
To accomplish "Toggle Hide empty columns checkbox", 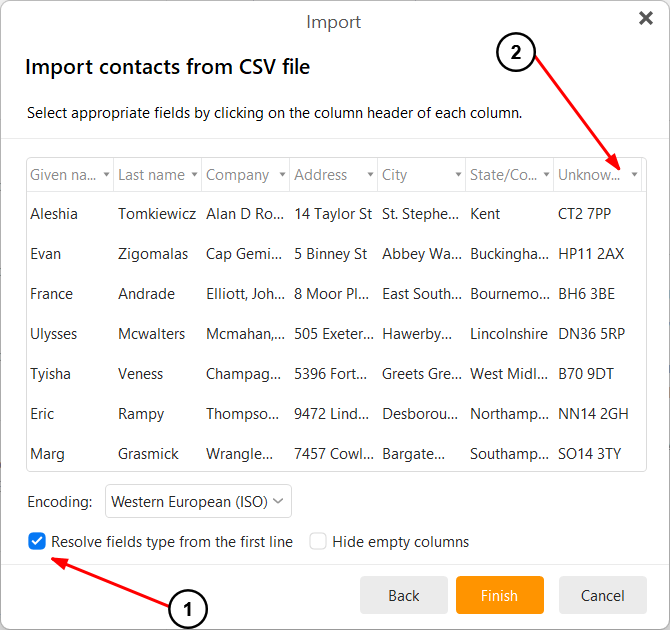I will pyautogui.click(x=318, y=542).
